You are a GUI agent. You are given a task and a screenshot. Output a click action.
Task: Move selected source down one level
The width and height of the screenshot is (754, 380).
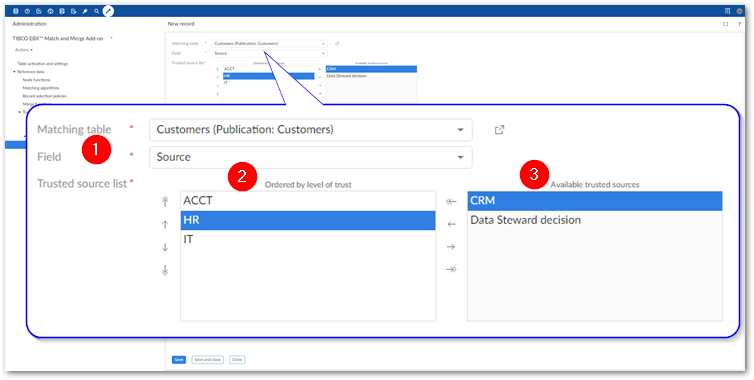165,247
